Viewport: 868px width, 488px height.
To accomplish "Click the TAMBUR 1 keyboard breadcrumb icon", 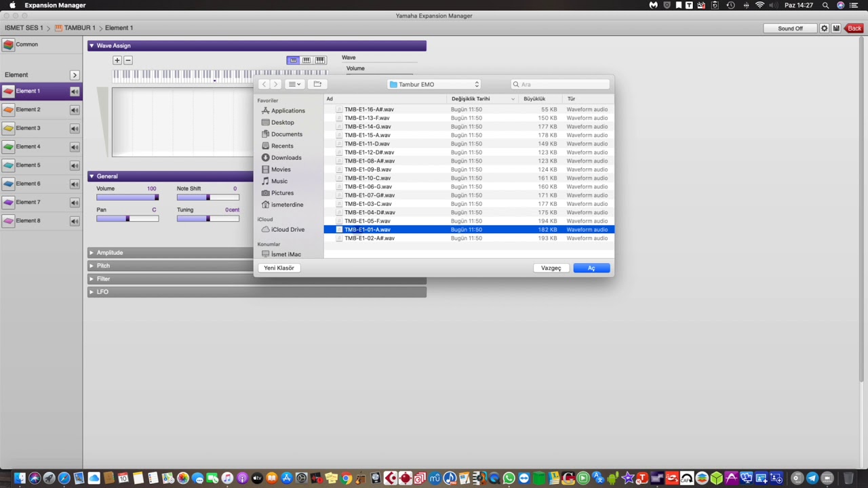I will pyautogui.click(x=58, y=28).
